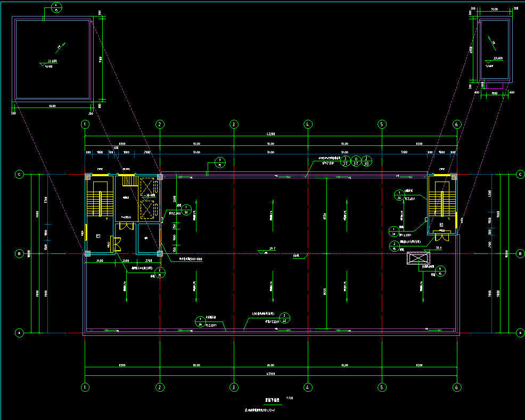This screenshot has height=420, width=525.
Task: Click the small roof plan in top-right corner
Action: click(495, 50)
